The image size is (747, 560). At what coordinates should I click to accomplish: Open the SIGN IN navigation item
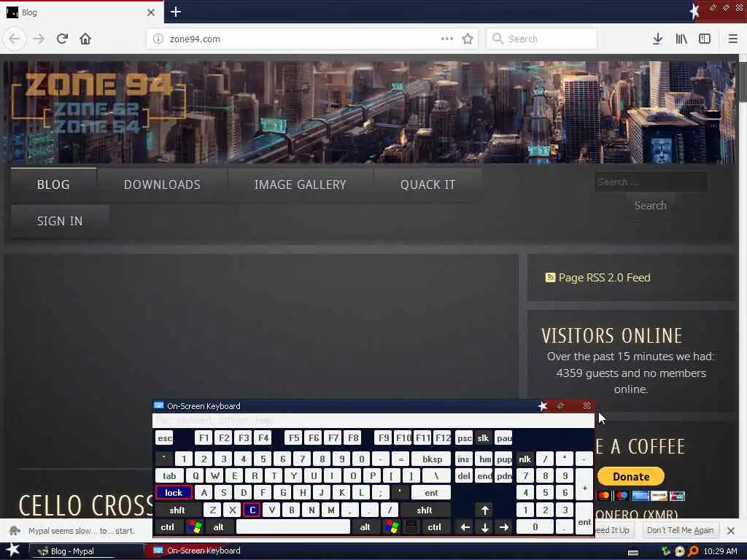click(60, 222)
